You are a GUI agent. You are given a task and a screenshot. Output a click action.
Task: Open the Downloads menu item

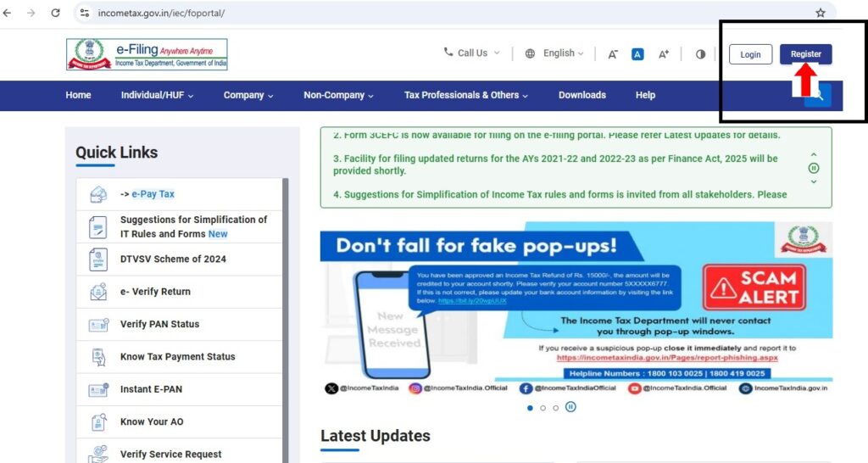pyautogui.click(x=581, y=95)
